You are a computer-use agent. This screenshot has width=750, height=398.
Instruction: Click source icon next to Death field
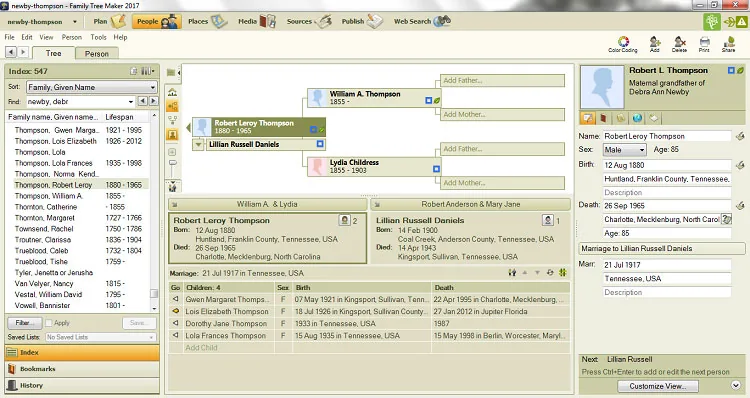[x=740, y=206]
